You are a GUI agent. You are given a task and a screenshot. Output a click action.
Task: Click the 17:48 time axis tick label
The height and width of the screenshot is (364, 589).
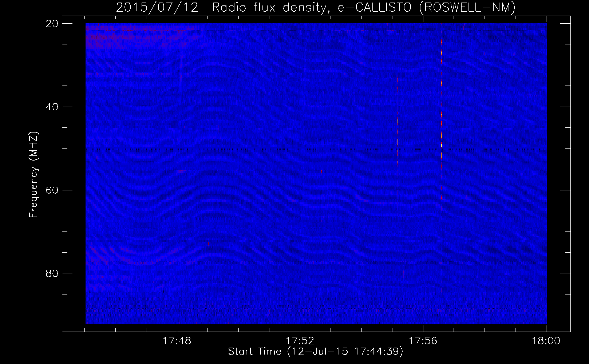(x=177, y=341)
